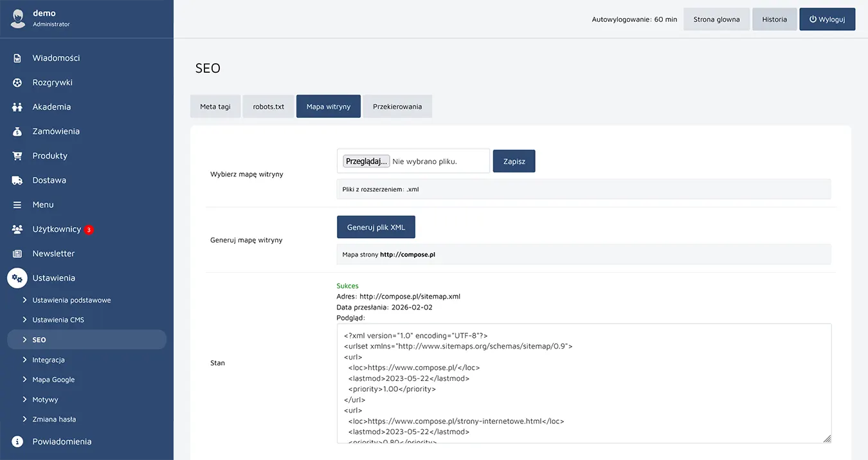Click the Menu hamburger icon in sidebar

pos(17,205)
